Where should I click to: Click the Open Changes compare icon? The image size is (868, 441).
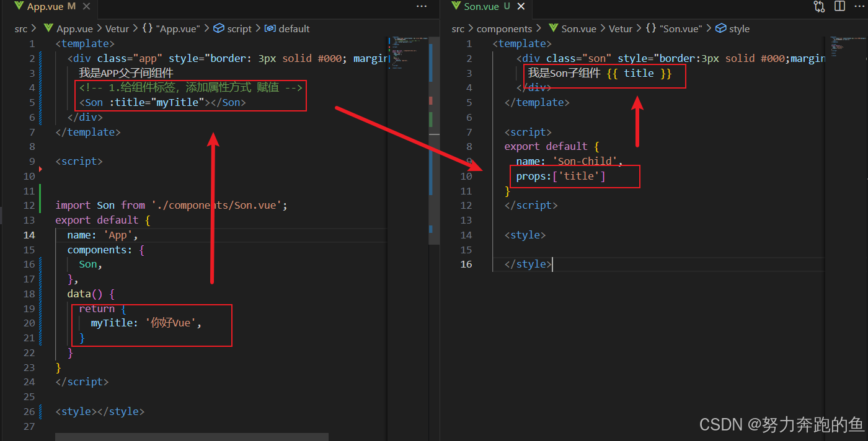pos(820,6)
